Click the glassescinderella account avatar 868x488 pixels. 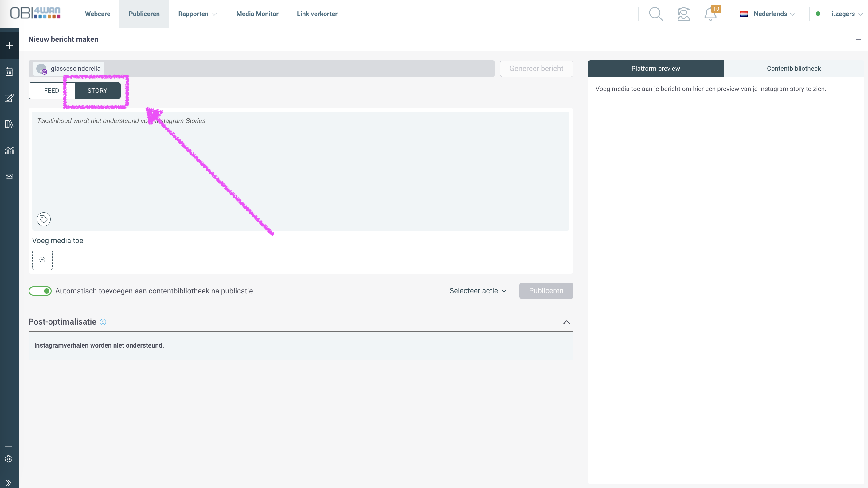41,69
